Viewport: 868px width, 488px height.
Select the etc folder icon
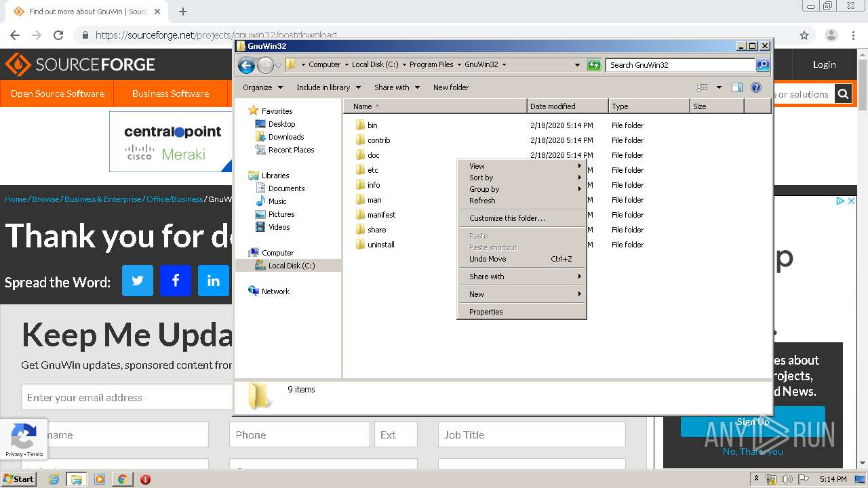point(360,170)
